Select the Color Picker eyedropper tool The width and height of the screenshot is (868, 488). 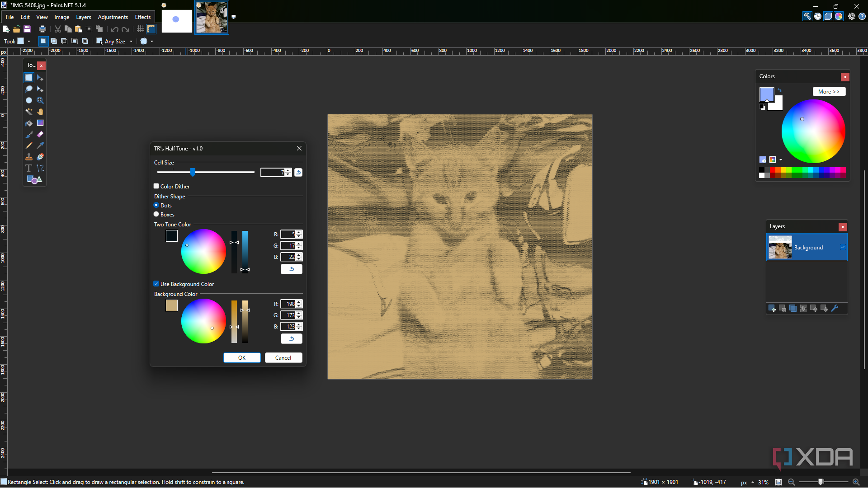40,145
